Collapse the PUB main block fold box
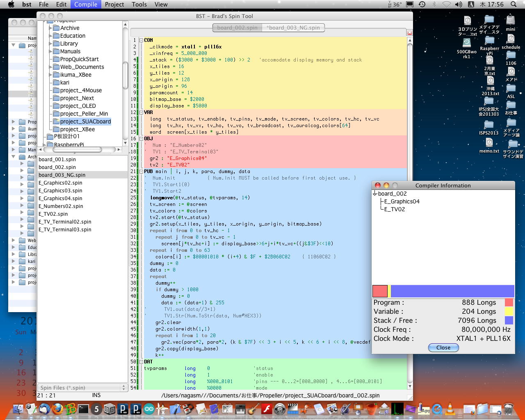Screen dimensions: 525x420 coord(141,171)
